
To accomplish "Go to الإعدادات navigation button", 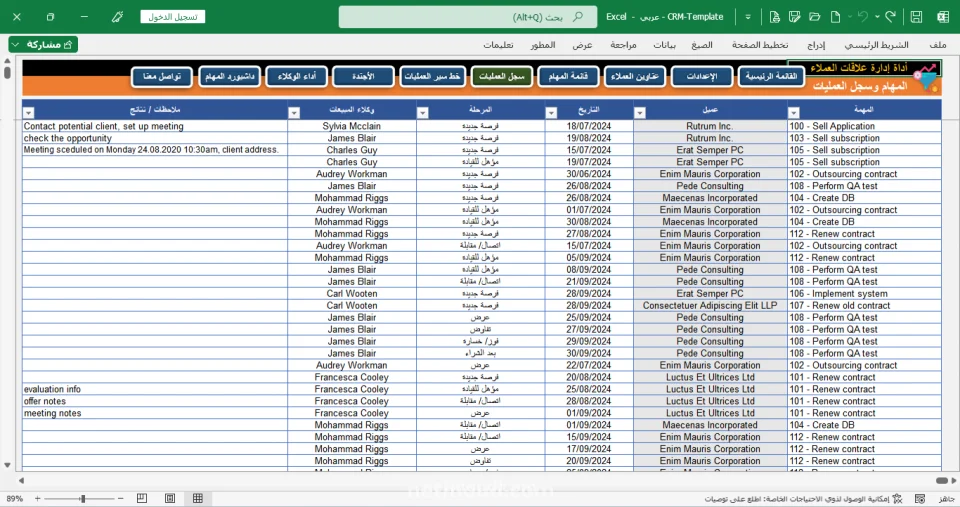I will click(702, 77).
